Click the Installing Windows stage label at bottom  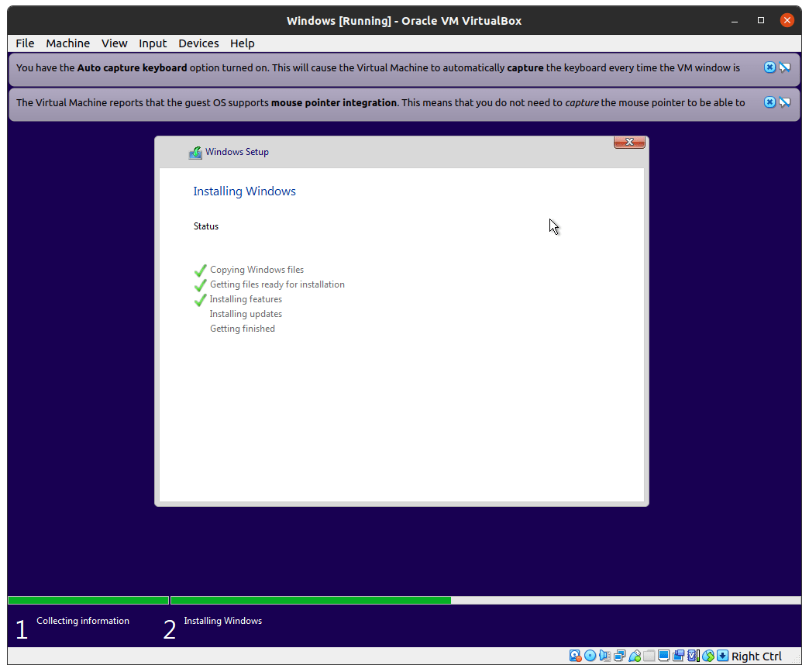223,621
